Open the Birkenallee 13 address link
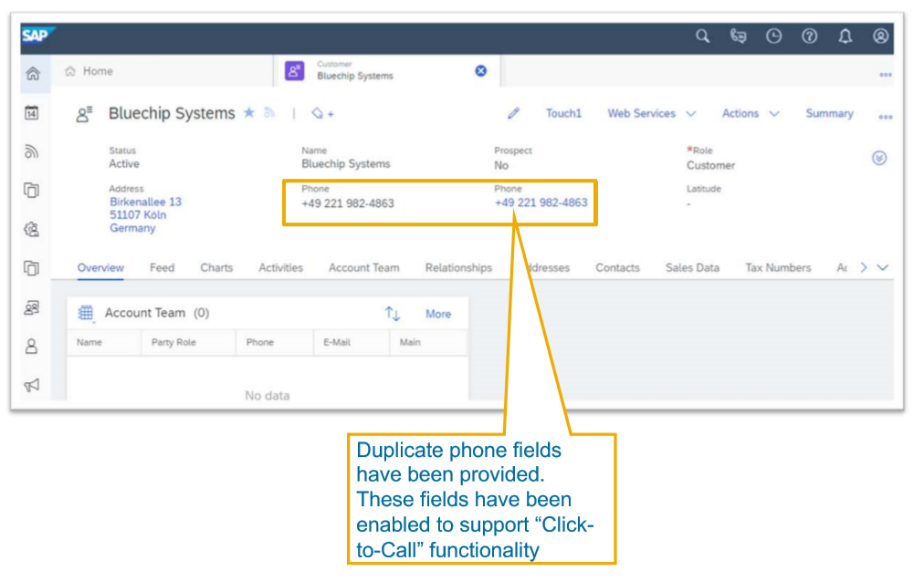 [146, 202]
